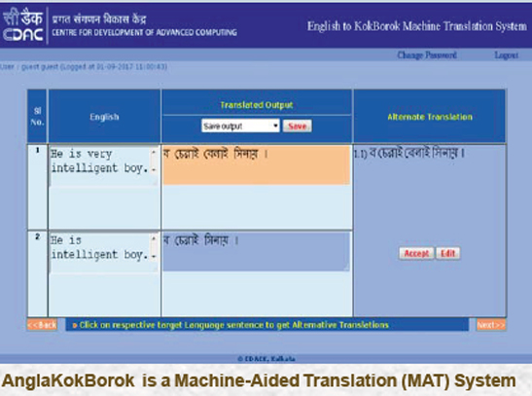
Task: Click the Translated Output column header
Action: [x=257, y=105]
